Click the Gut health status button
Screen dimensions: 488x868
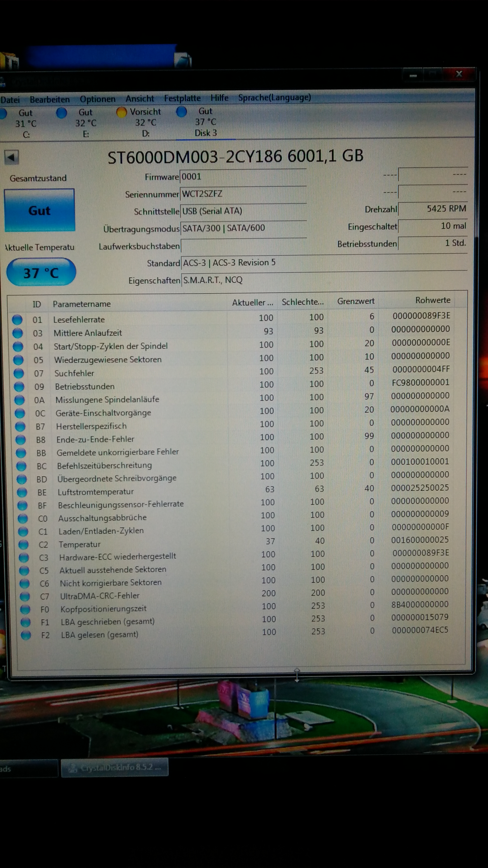39,211
